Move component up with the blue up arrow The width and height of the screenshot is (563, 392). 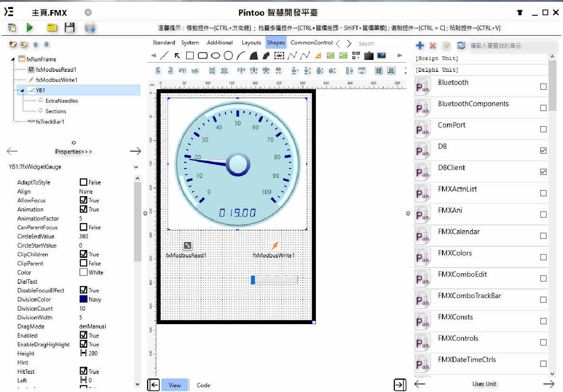coord(36,44)
